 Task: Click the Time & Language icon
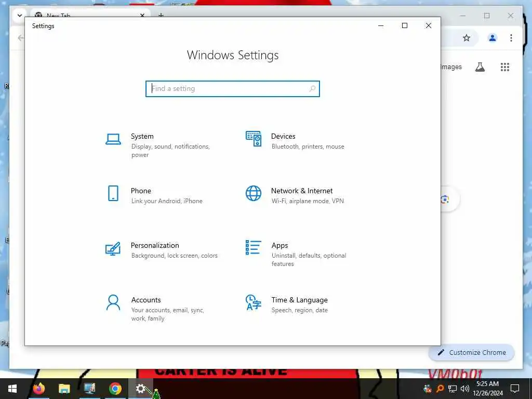(254, 303)
